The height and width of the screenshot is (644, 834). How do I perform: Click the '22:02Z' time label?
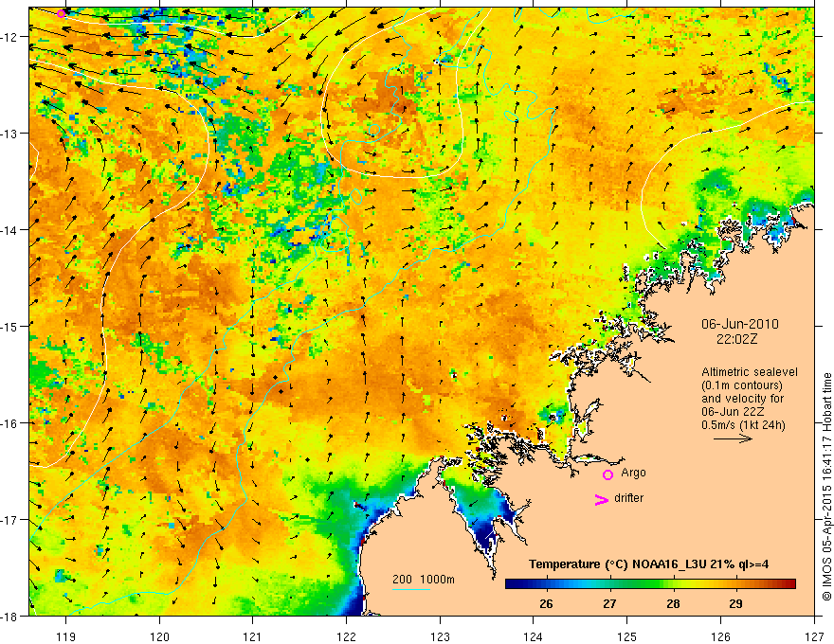(x=736, y=339)
